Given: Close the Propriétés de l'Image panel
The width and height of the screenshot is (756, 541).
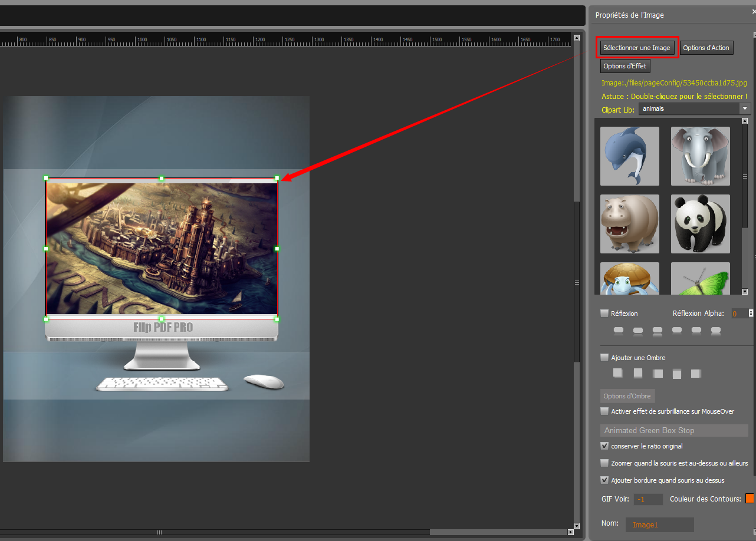Looking at the screenshot, I should tap(753, 12).
